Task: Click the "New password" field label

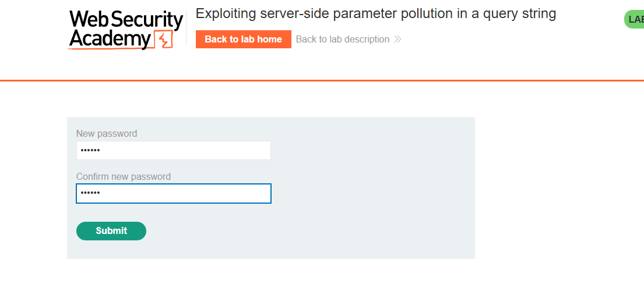Action: (x=107, y=134)
